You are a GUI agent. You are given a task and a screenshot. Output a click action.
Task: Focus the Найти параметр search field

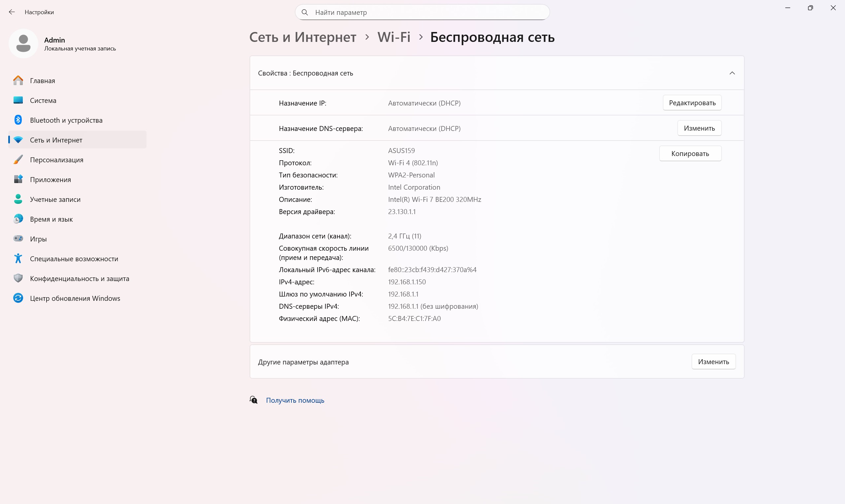(422, 13)
